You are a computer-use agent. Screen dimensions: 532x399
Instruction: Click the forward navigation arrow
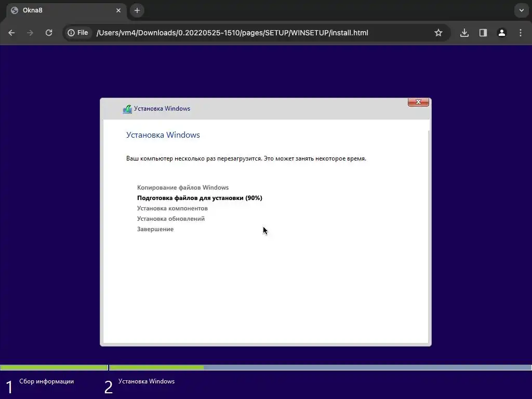coord(30,33)
